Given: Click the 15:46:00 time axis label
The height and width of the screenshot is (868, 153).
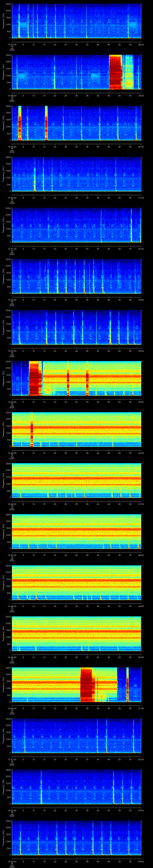Looking at the screenshot, I should click(12, 504).
